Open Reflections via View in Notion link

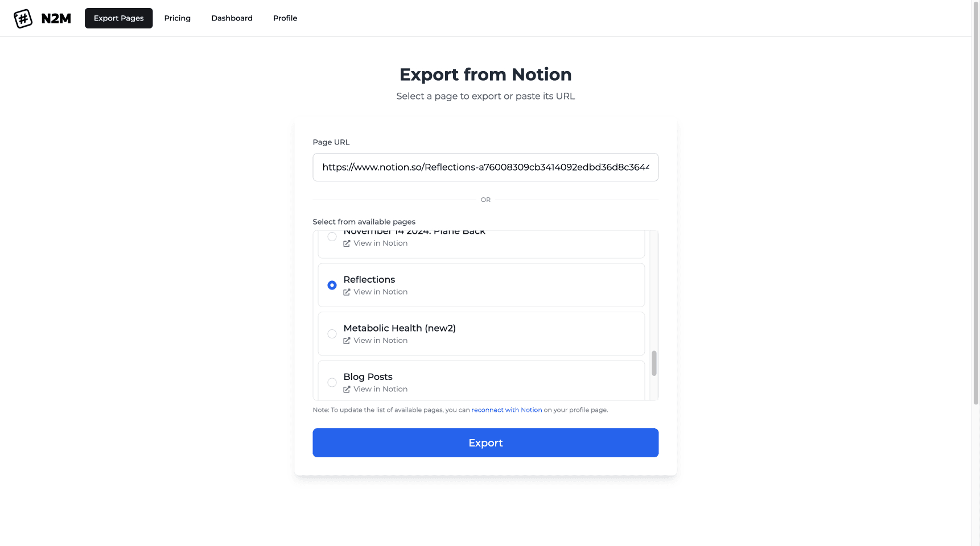pyautogui.click(x=380, y=292)
